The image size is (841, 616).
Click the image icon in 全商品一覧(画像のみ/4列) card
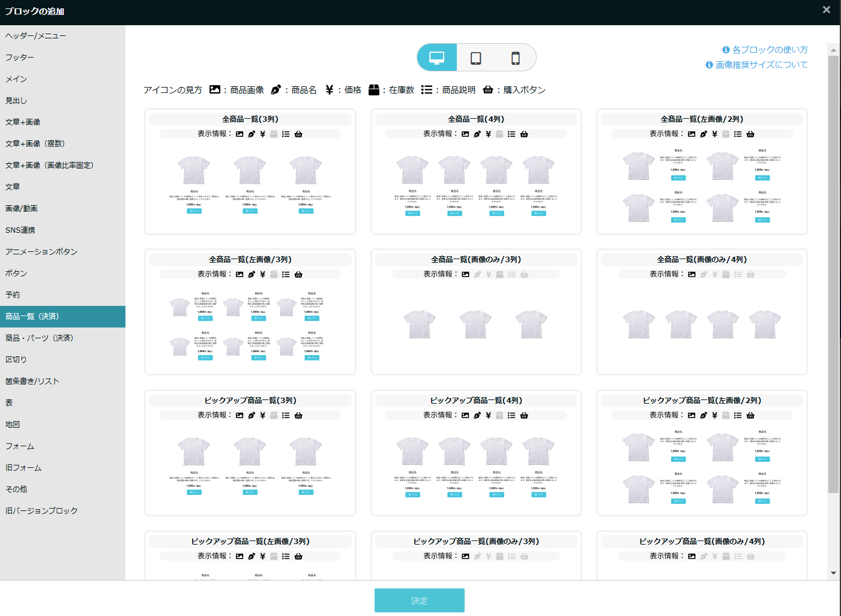click(x=692, y=275)
